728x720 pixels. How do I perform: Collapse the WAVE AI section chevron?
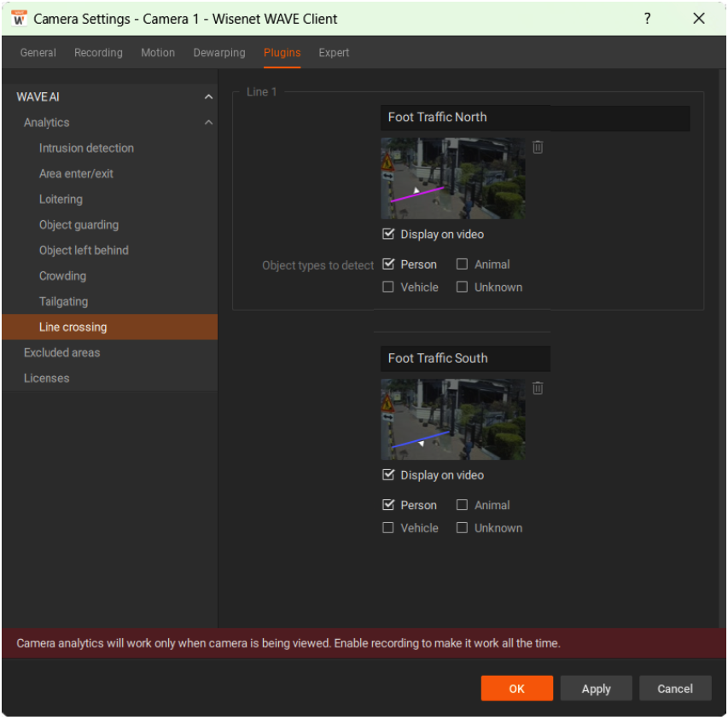pyautogui.click(x=208, y=97)
